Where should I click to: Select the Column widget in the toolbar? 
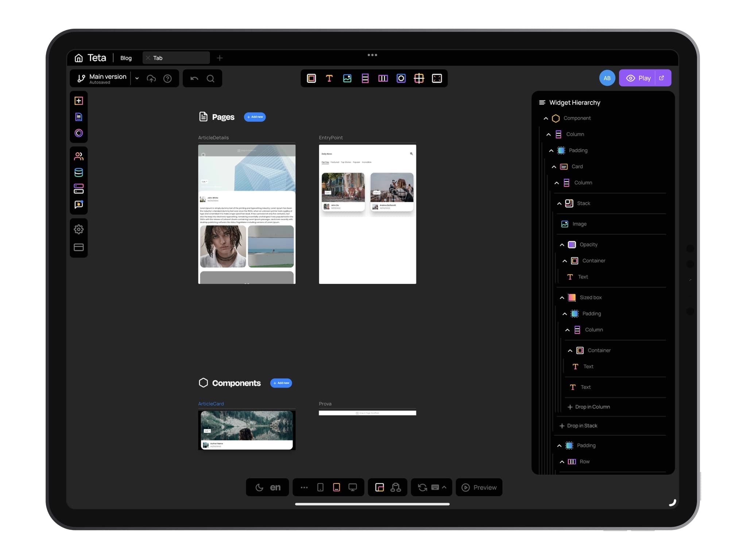coord(365,78)
